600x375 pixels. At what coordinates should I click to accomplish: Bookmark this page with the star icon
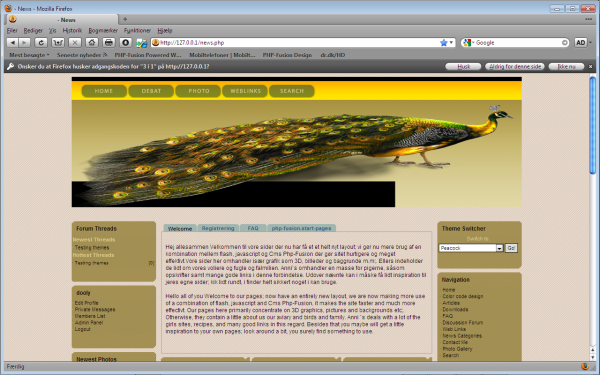tap(443, 42)
